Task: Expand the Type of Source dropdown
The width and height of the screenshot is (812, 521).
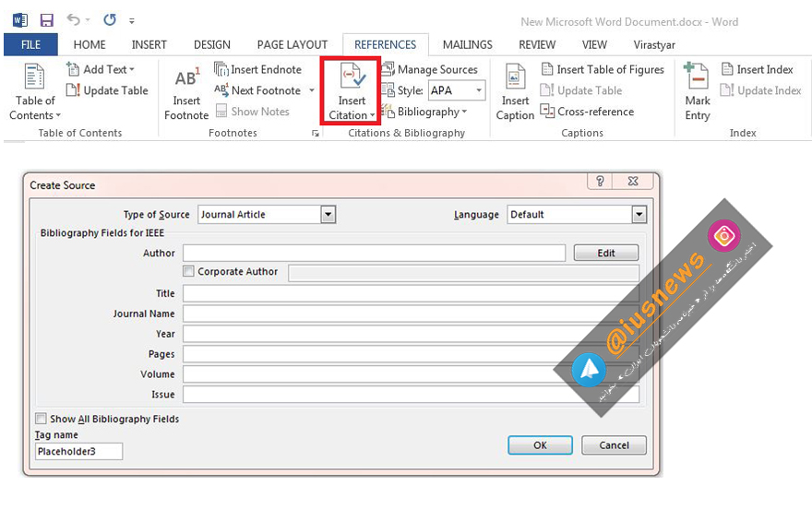Action: [x=328, y=215]
